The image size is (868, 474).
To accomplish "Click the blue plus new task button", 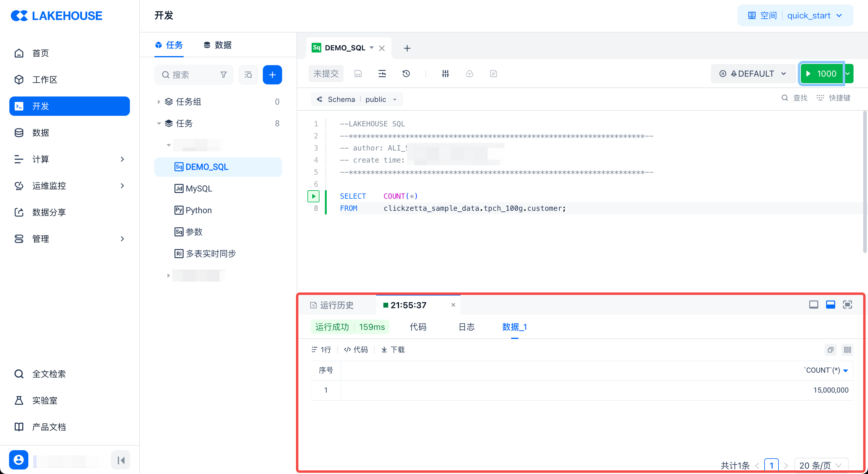I will pos(272,74).
